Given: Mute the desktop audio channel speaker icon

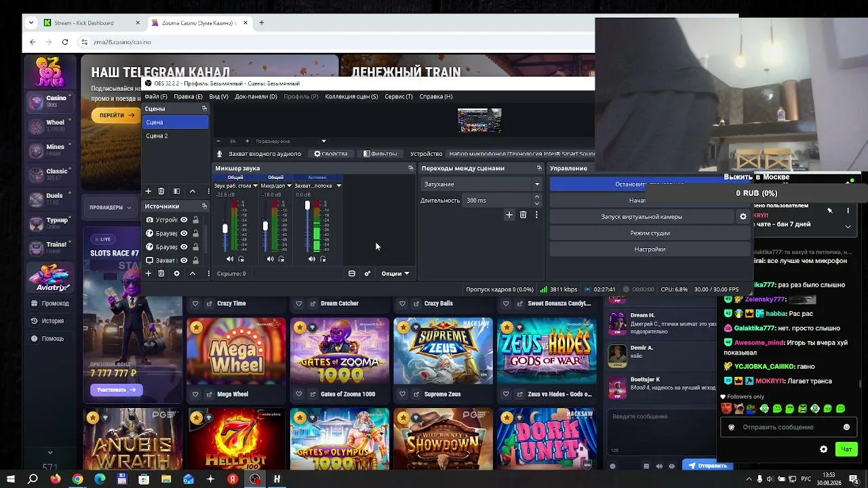Looking at the screenshot, I should (x=230, y=259).
